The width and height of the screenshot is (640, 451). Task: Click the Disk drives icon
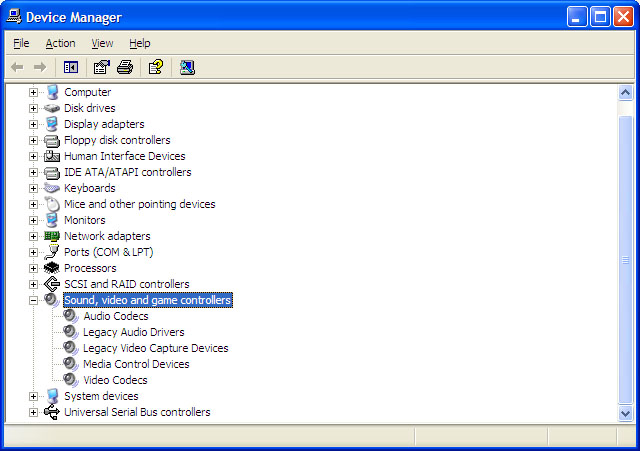(52, 108)
